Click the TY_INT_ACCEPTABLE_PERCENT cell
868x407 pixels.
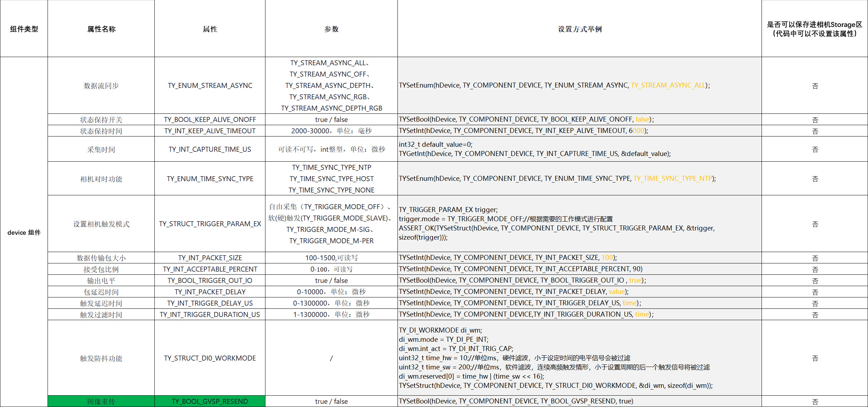pyautogui.click(x=210, y=269)
